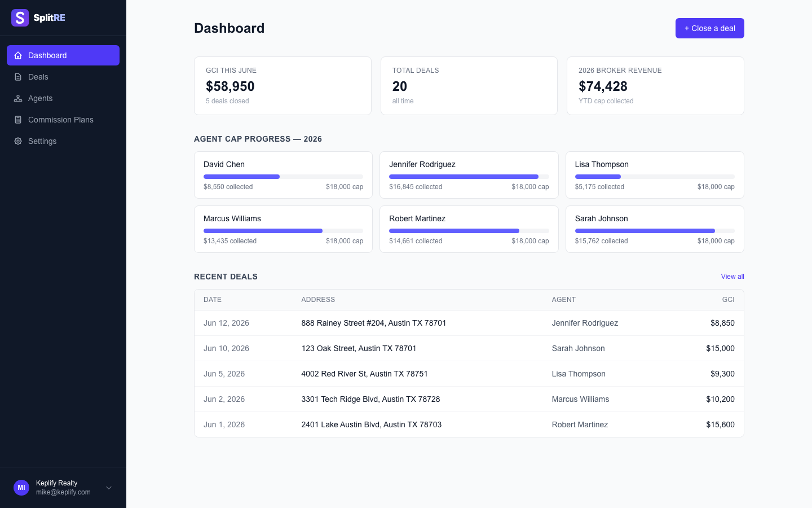Viewport: 812px width, 508px height.
Task: Click the $5,175 collected label
Action: tap(599, 187)
